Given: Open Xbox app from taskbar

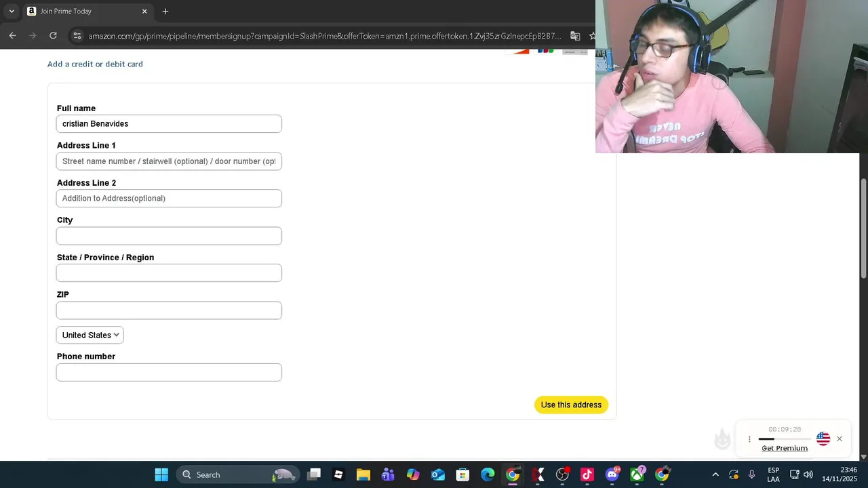Looking at the screenshot, I should [x=637, y=474].
